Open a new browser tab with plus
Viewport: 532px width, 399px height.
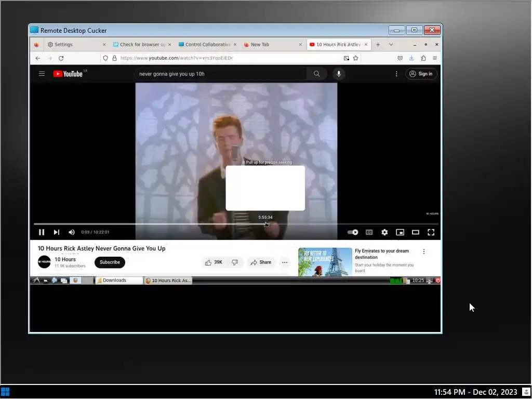click(x=378, y=45)
